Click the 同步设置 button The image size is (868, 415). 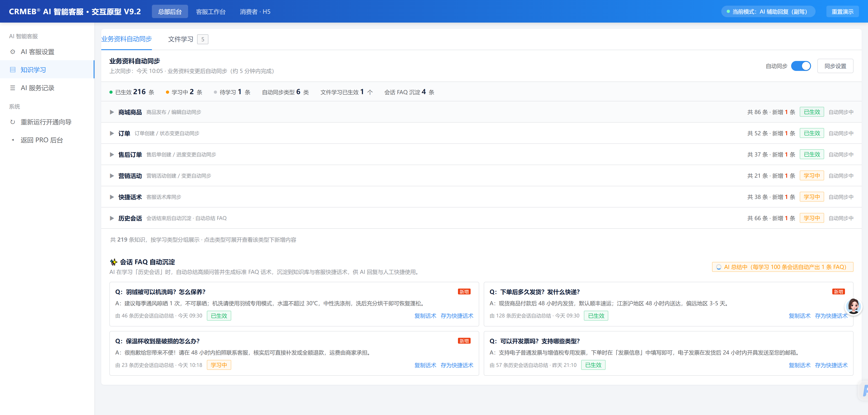click(835, 66)
